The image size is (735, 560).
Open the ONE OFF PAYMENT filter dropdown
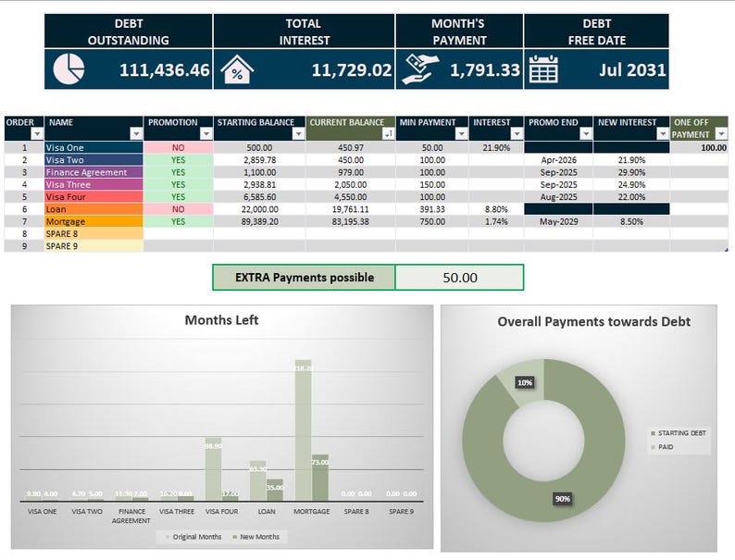[x=721, y=134]
